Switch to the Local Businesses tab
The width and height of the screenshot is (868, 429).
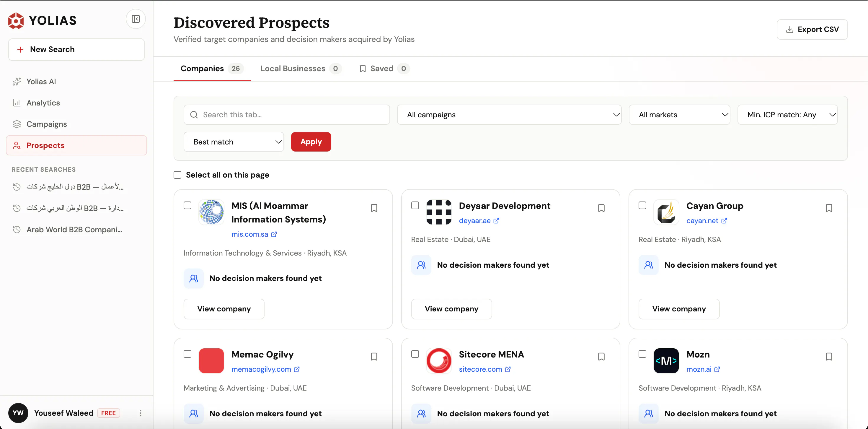coord(301,69)
